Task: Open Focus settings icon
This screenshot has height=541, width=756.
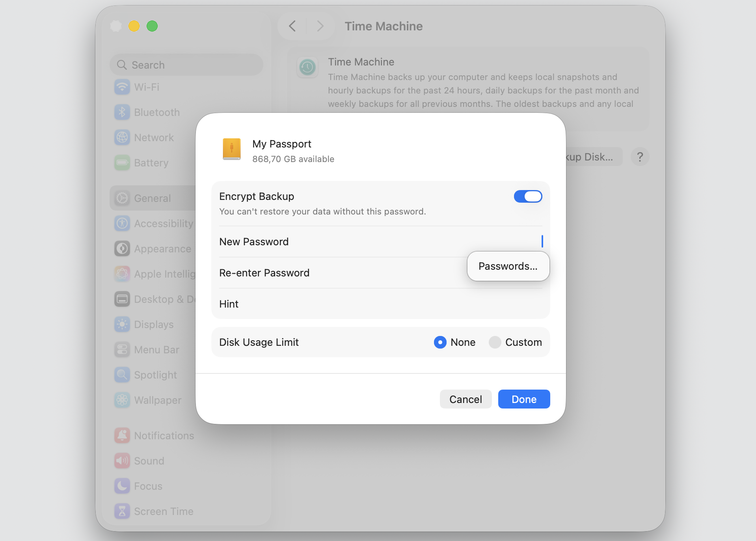Action: [122, 486]
